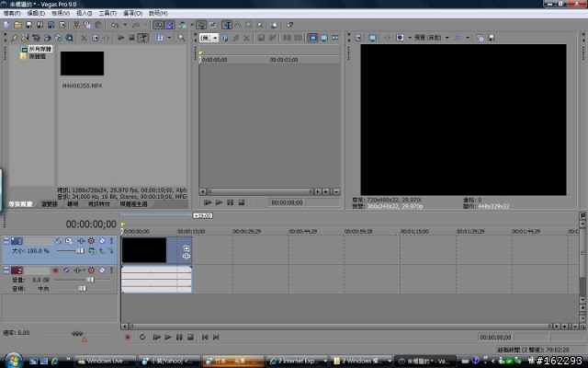Toggle timeline Loop Playback button
This screenshot has height=368, width=588.
tap(142, 338)
